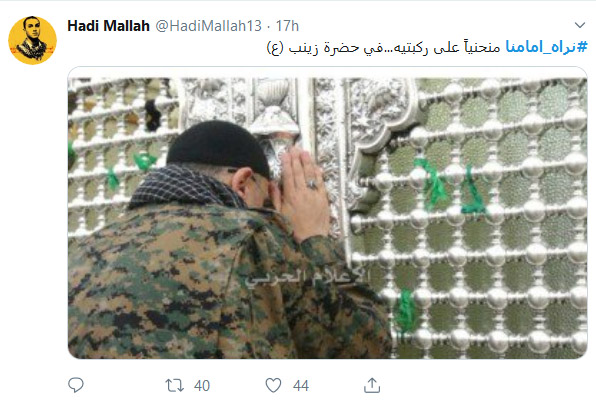Open the attached shrine photo
Screen dimensions: 596x408
click(328, 213)
